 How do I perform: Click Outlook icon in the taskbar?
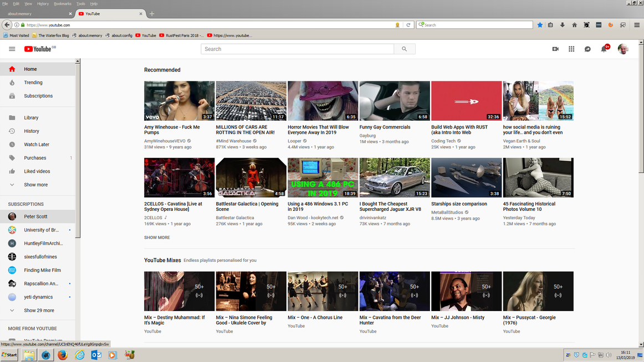(x=96, y=355)
